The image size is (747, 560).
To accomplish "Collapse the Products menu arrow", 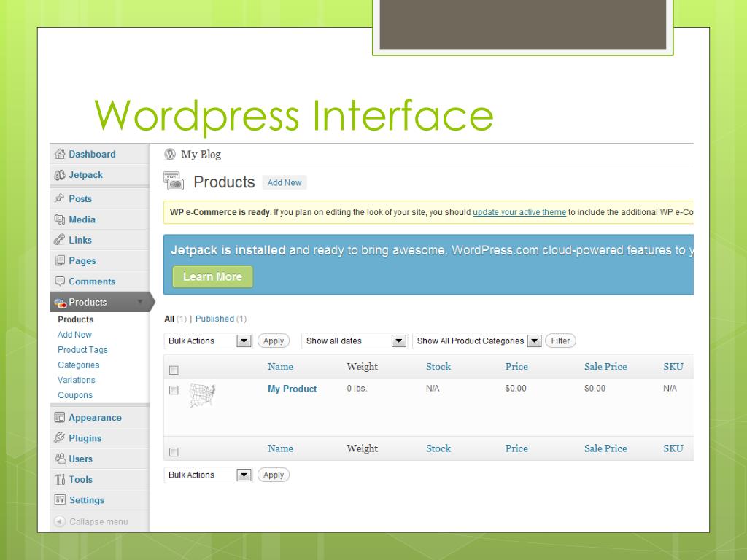I will click(140, 302).
